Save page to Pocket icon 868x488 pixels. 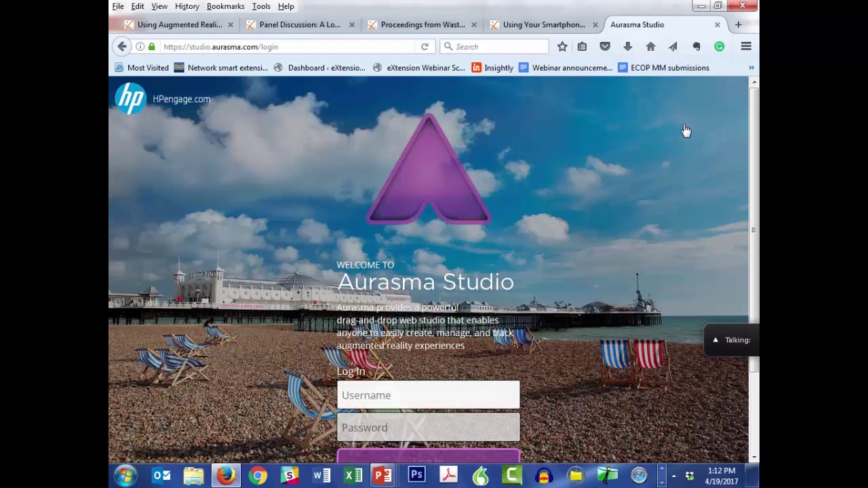[x=605, y=47]
